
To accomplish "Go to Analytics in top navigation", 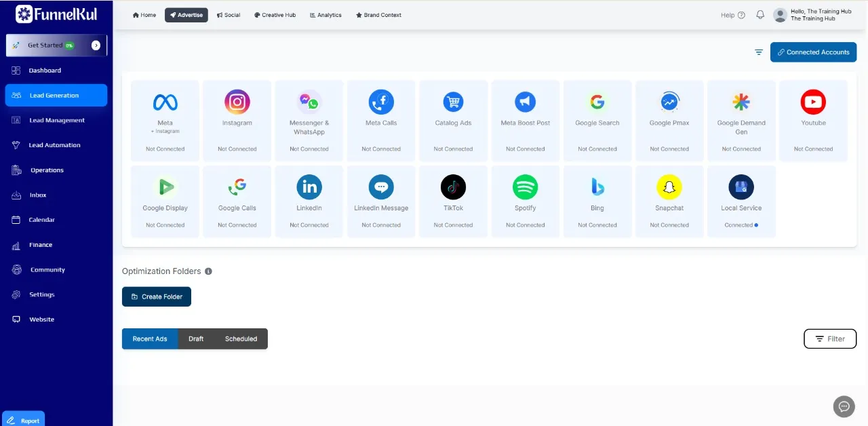I will 325,15.
